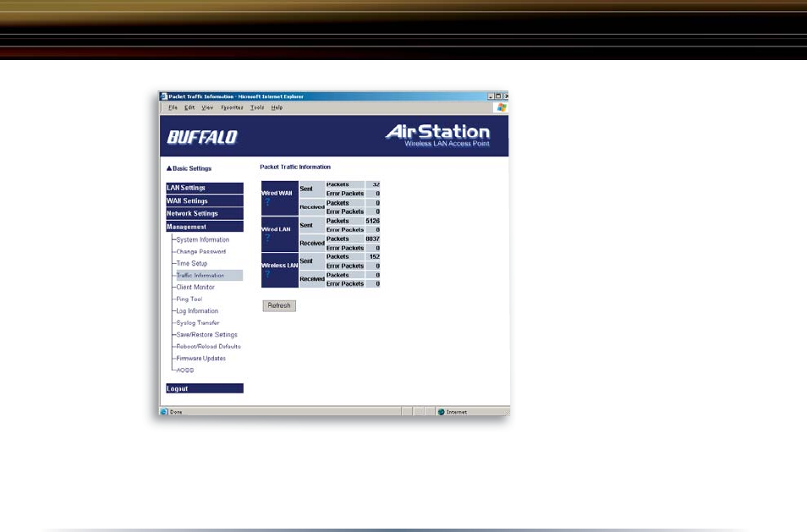Open WAN Settings section

(205, 200)
